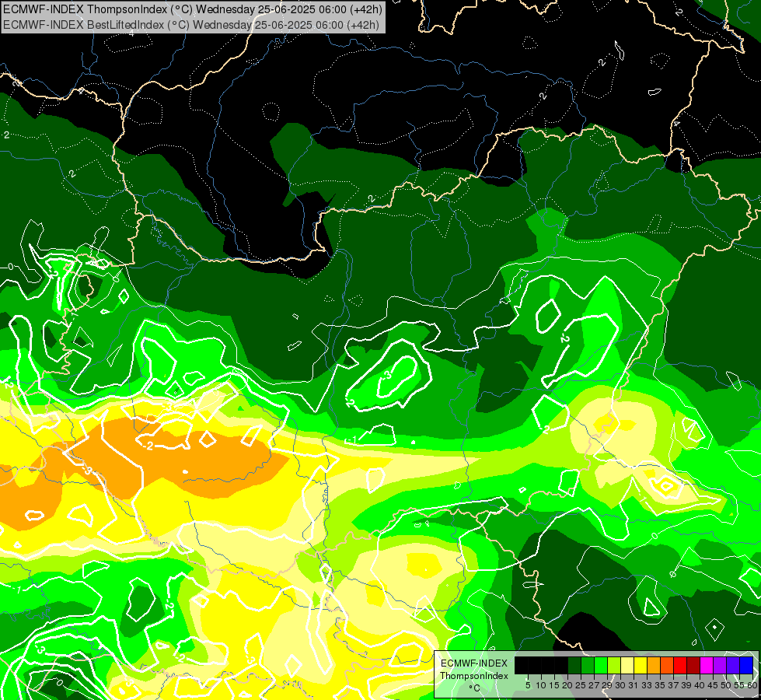Click the legend label 'ThompsonIndex'
This screenshot has width=761, height=700.
pyautogui.click(x=474, y=676)
